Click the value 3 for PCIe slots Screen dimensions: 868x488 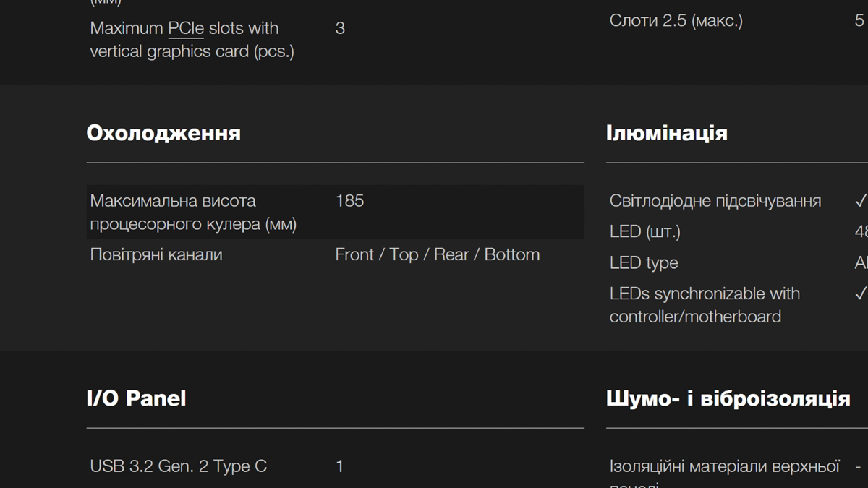click(340, 28)
